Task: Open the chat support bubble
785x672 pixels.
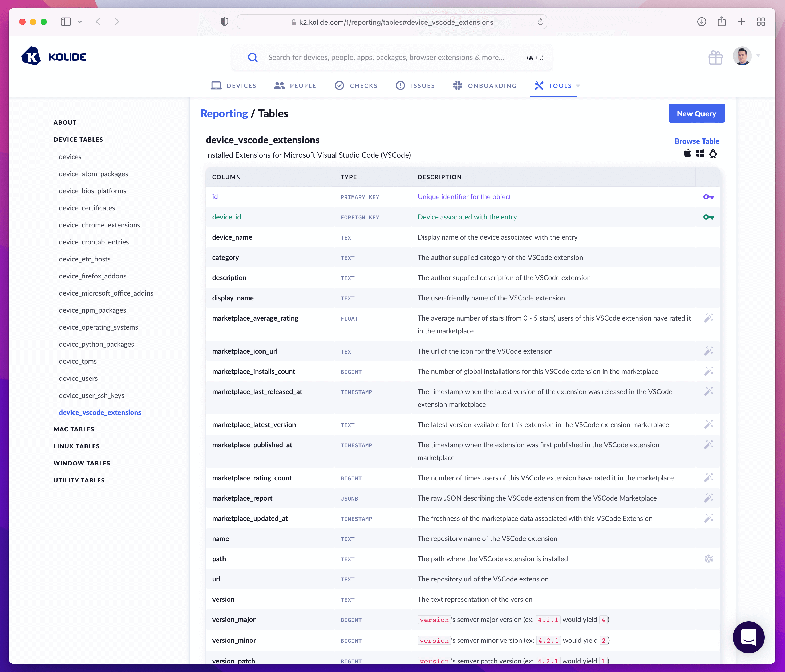Action: click(x=748, y=637)
